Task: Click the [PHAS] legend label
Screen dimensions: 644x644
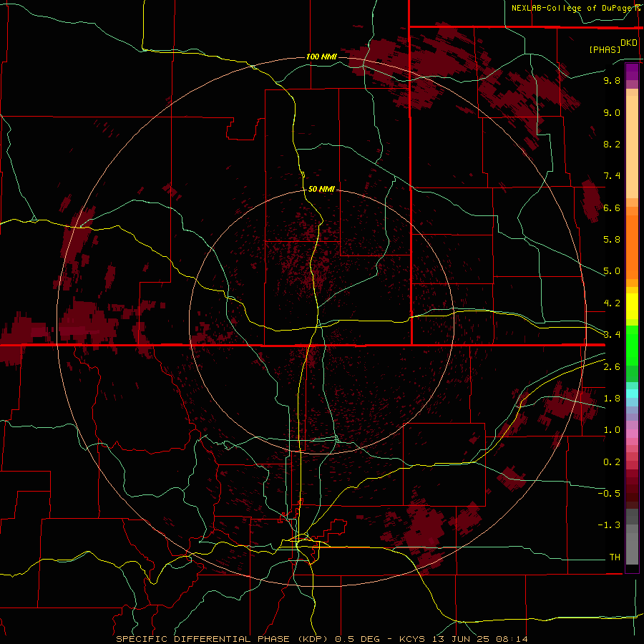Action: 605,49
